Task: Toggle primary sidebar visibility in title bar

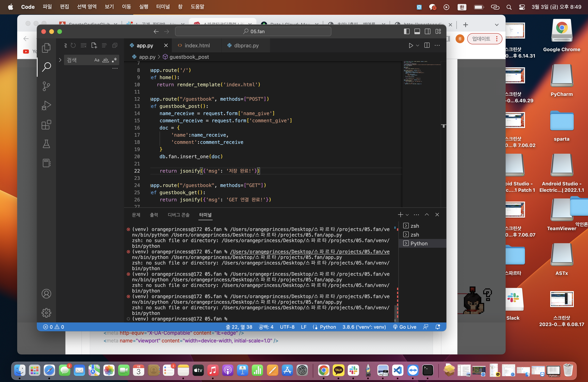Action: point(407,31)
